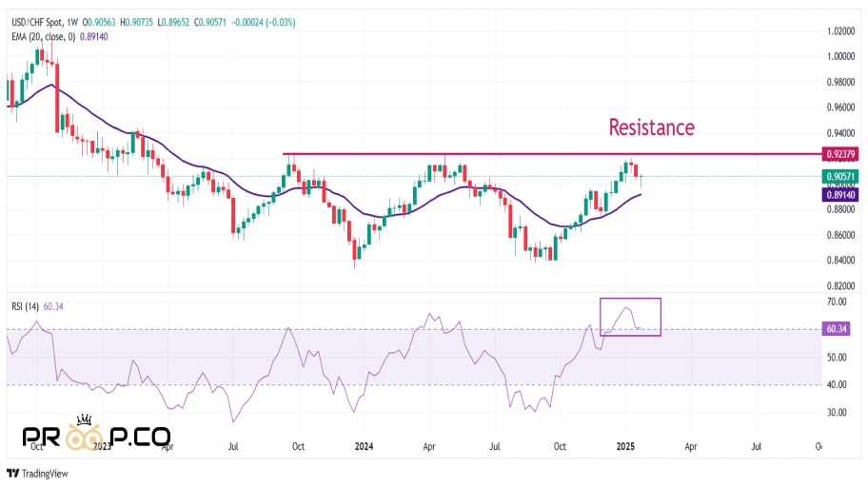Click the USD/CHF Spot symbol title

click(x=37, y=23)
